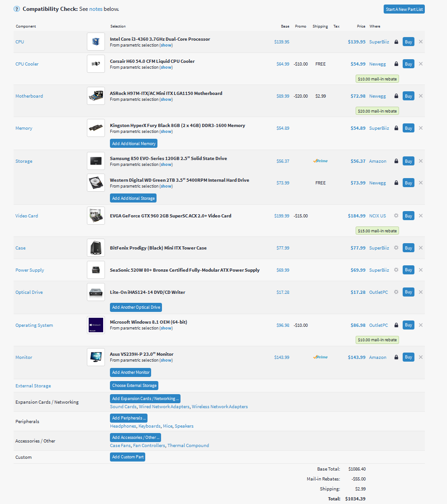Click lock icon on Samsung 850 EVO row
Image resolution: width=447 pixels, height=504 pixels.
396,161
